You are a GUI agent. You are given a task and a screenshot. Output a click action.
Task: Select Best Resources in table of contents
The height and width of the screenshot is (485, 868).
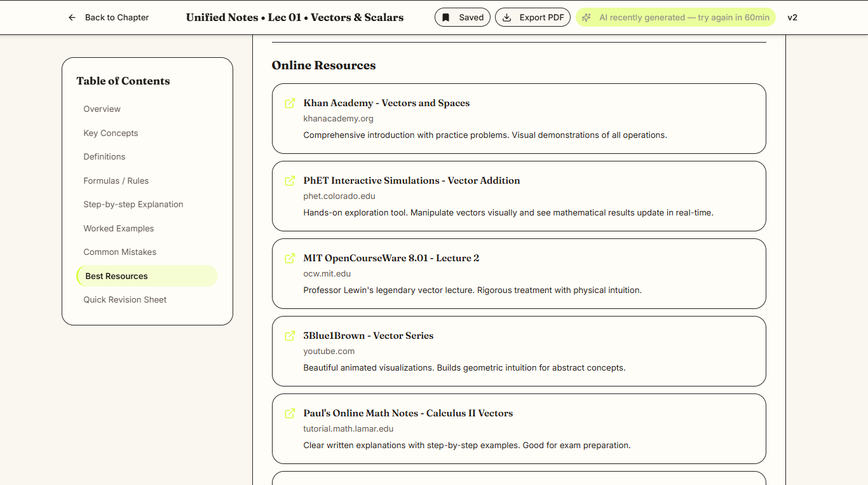[147, 276]
